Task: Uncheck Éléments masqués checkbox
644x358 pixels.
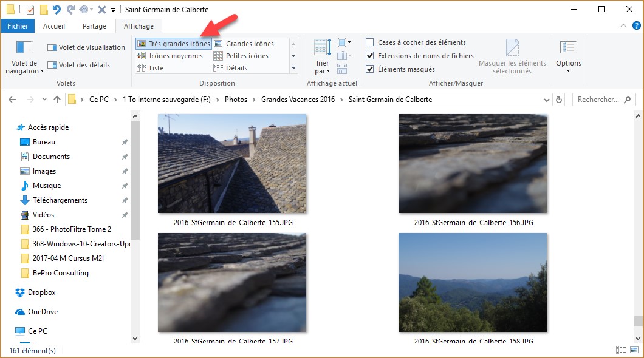Action: point(369,69)
